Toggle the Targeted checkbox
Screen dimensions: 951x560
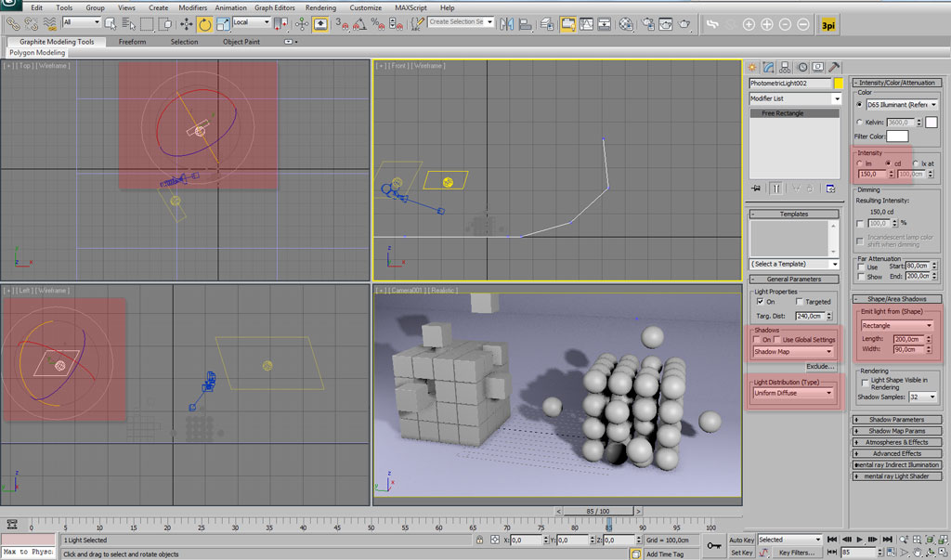pos(800,302)
